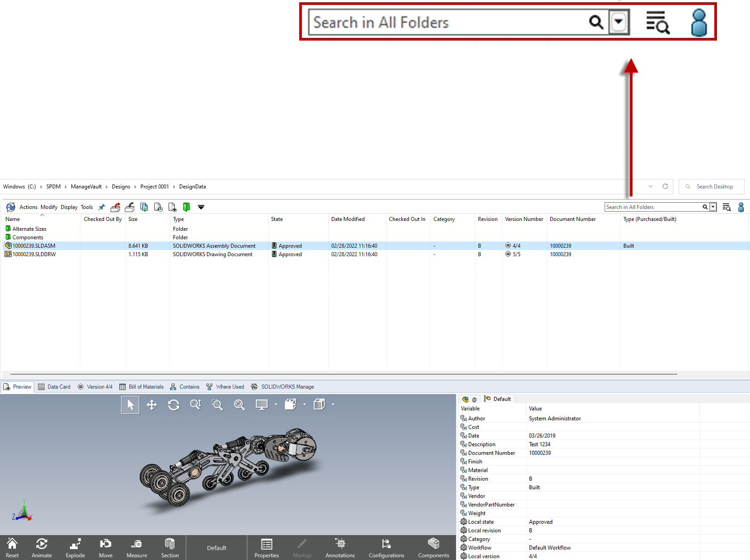Viewport: 750px width, 560px height.
Task: Select the Zoom to Area tool
Action: (217, 405)
